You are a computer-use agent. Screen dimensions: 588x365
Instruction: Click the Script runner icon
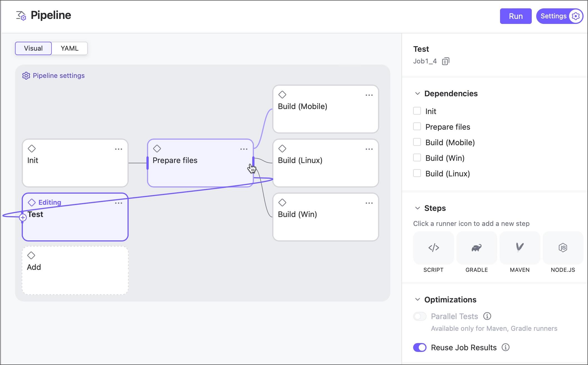pos(433,248)
